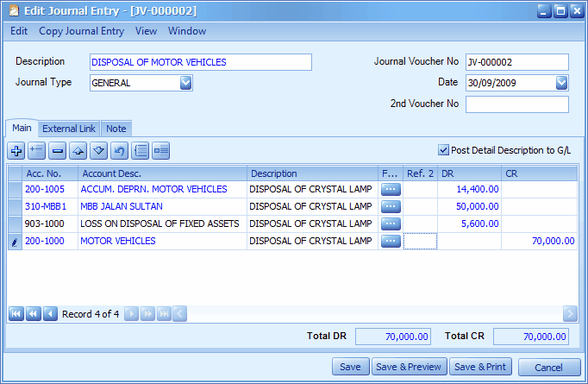
Task: Add a new row with the plus icon
Action: [16, 151]
